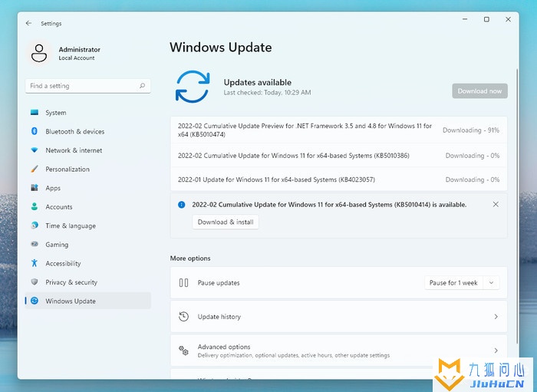Click Pause for 1 week button

[453, 283]
